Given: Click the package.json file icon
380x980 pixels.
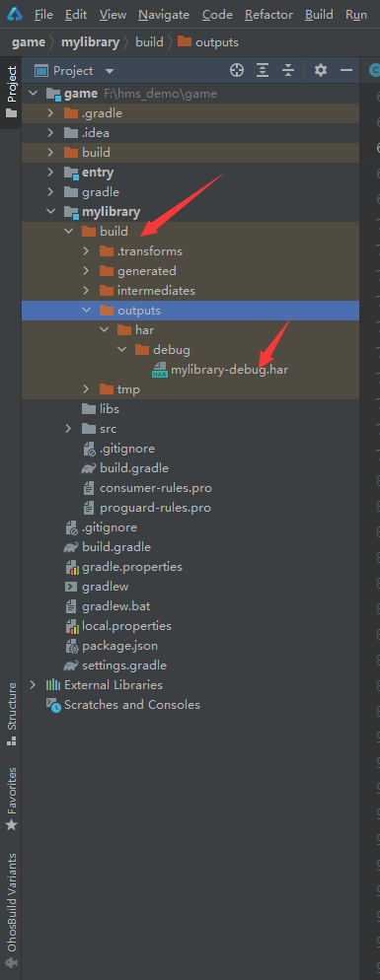Looking at the screenshot, I should point(71,646).
